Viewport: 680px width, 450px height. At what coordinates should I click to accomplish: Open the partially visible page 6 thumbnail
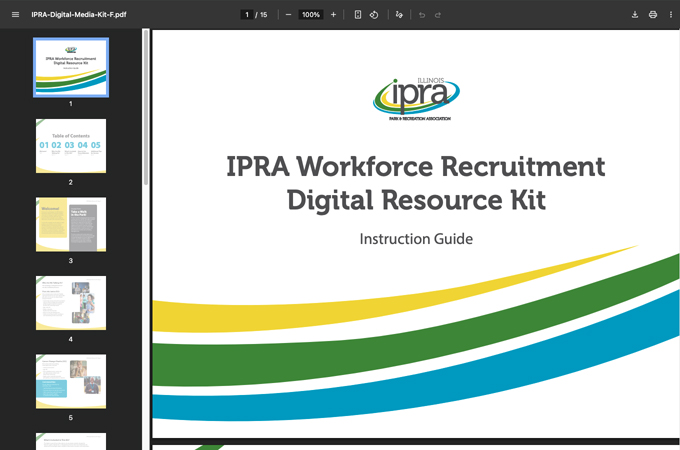[x=71, y=441]
